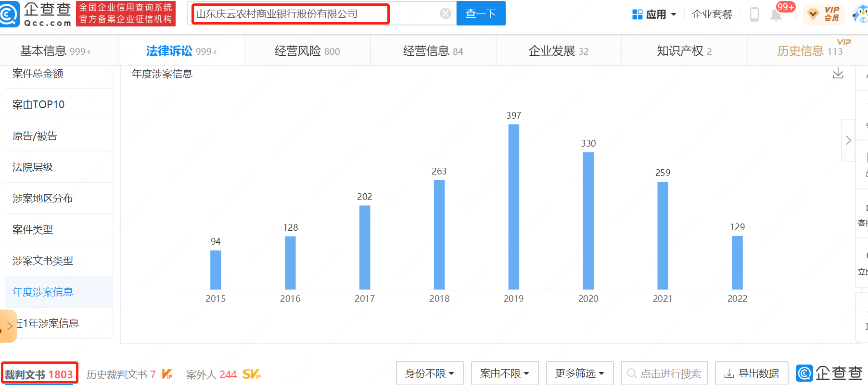Click the 2019 axis label
The height and width of the screenshot is (385, 868).
coord(514,298)
